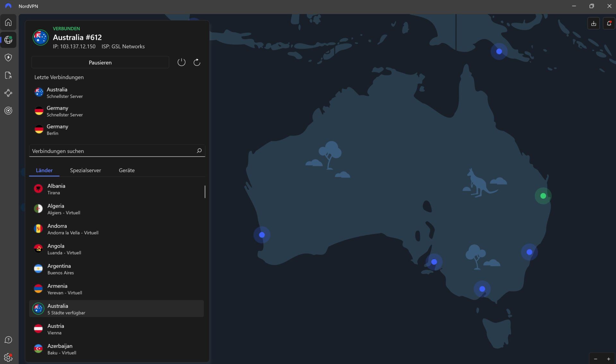Screen dimensions: 616x364
Task: Connect to Angola Luanda
Action: [x=116, y=249]
